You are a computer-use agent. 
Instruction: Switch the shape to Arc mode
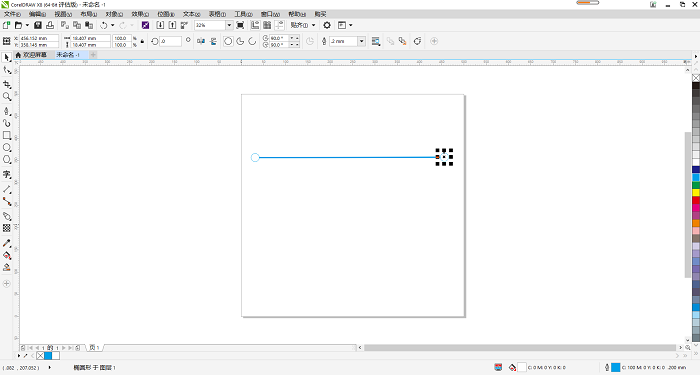pyautogui.click(x=252, y=41)
